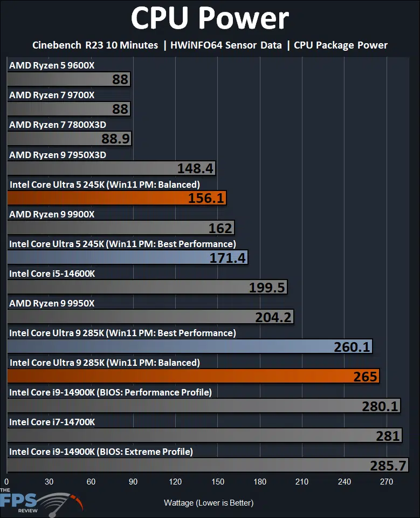Click the 150 tick on the x-axis

coord(218,482)
